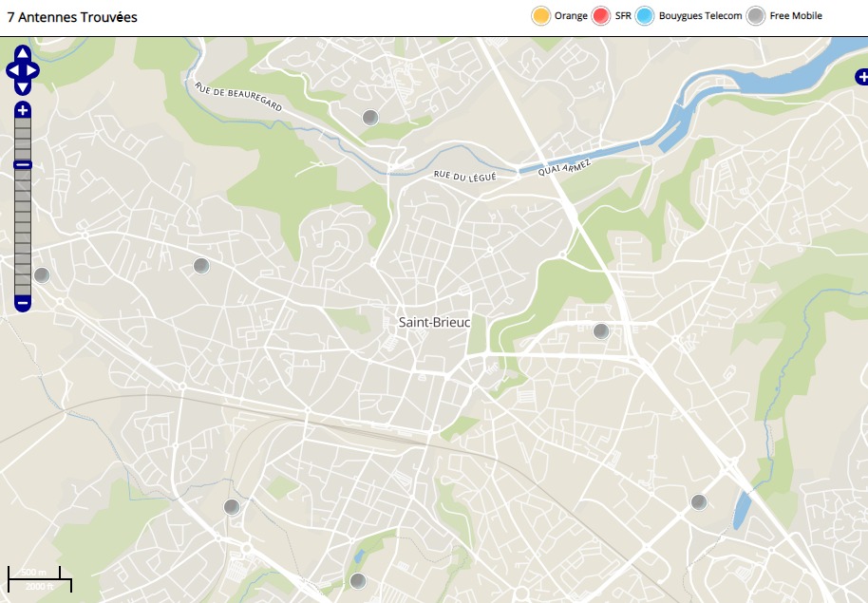Click the zoom slider handle
This screenshot has height=603, width=868.
point(23,165)
